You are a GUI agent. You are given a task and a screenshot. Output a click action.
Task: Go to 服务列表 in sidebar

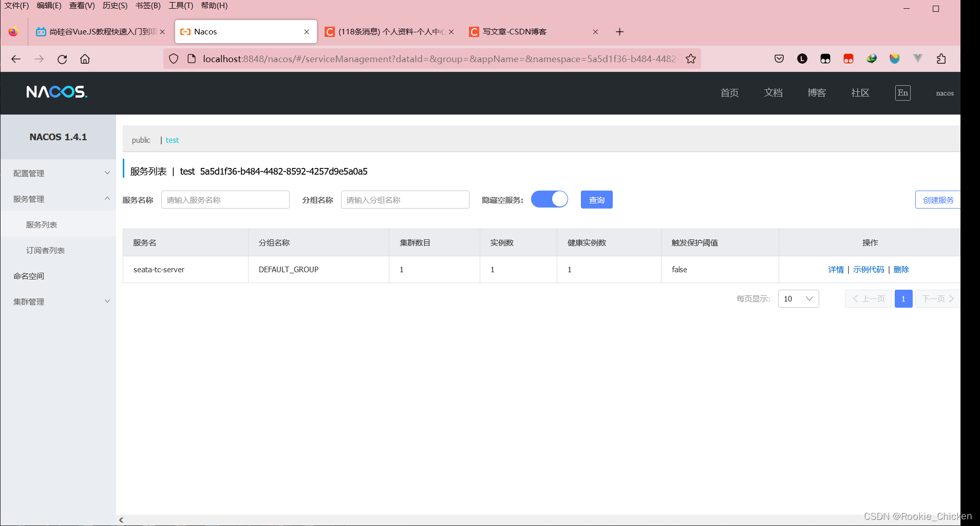click(x=58, y=224)
